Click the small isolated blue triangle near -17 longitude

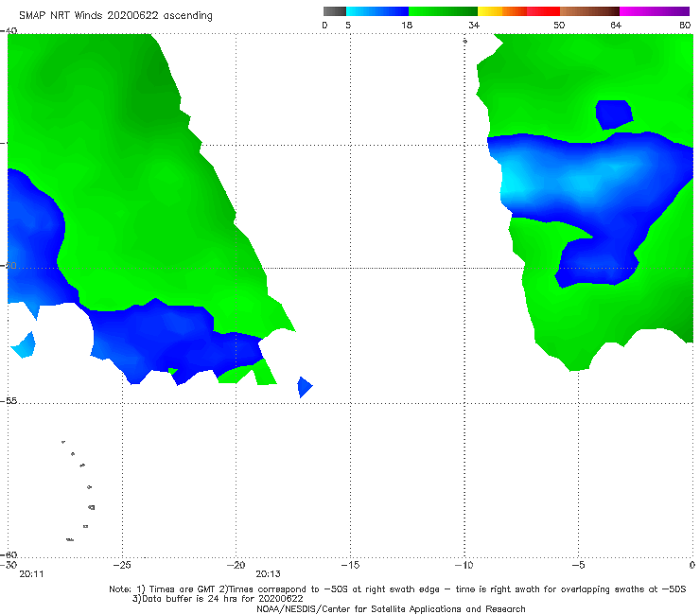(x=304, y=387)
